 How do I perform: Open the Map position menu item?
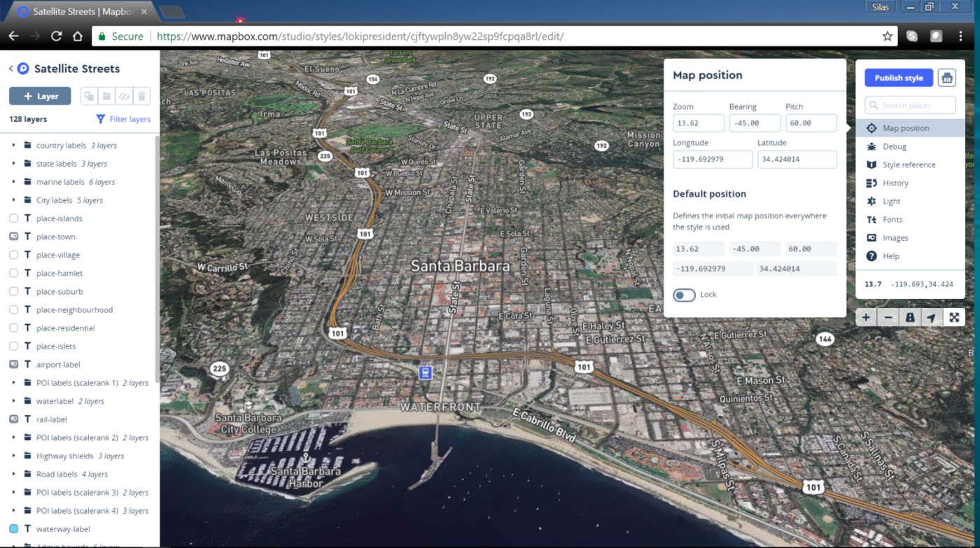coord(910,128)
